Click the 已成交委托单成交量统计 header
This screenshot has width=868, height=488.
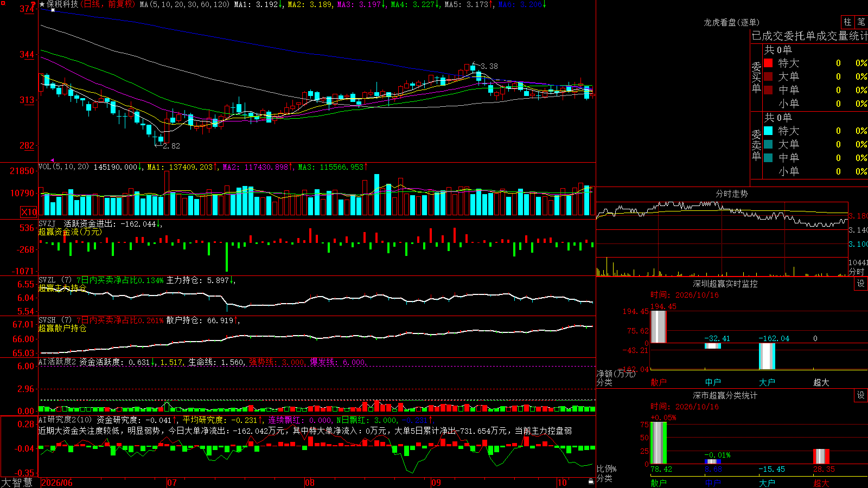(809, 36)
